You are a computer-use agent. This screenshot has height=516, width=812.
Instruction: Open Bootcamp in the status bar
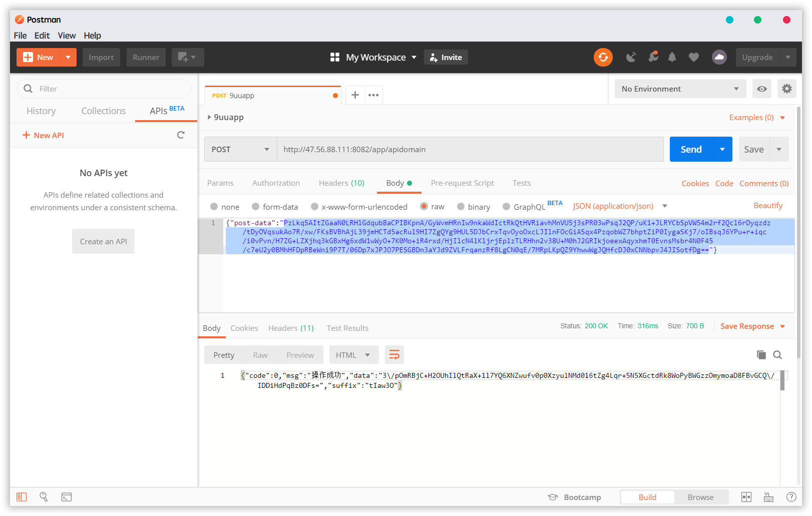pyautogui.click(x=574, y=497)
